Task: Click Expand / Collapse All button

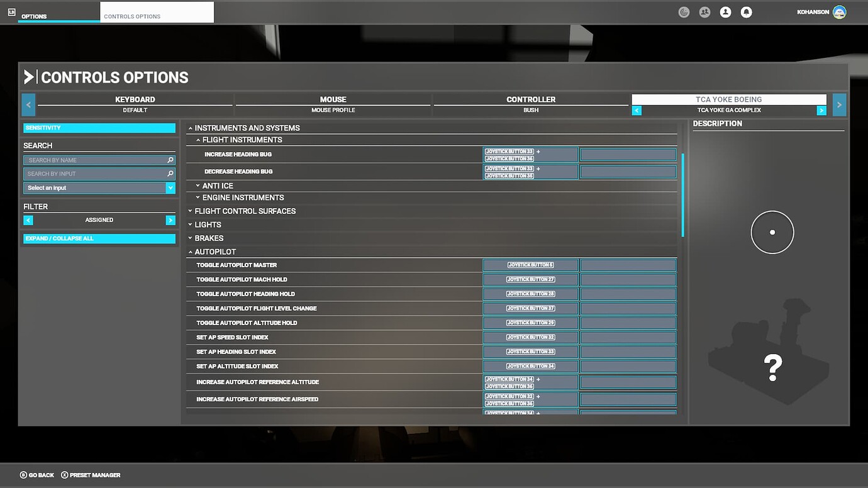Action: (x=99, y=239)
